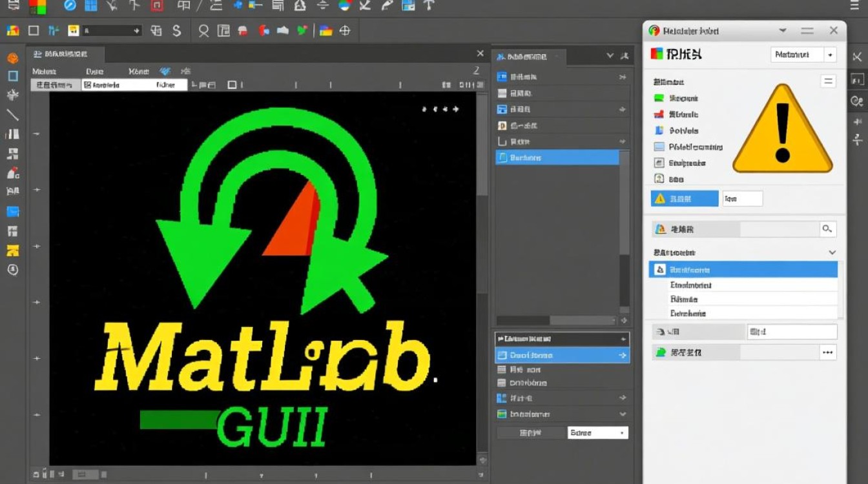
Task: Click the small input field beside the blue warning button
Action: tap(743, 199)
